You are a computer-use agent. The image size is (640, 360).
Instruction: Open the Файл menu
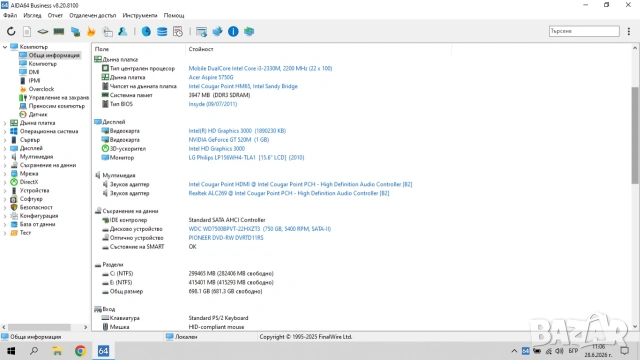[x=10, y=15]
